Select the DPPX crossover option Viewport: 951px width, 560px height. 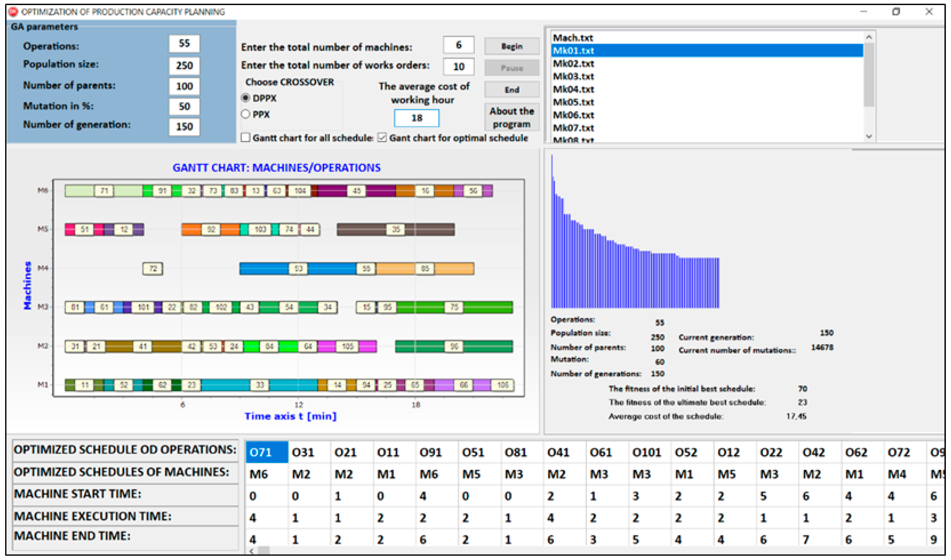click(247, 98)
